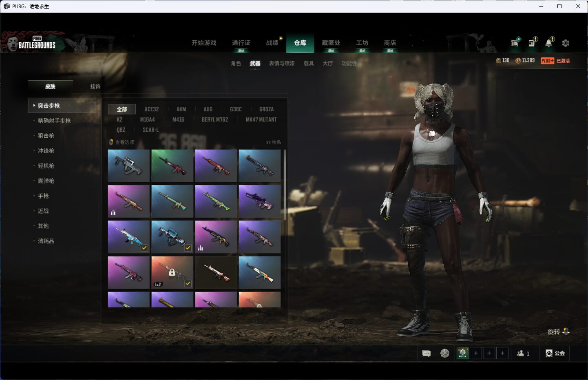Filter skins by AKM
588x380 pixels.
pyautogui.click(x=181, y=109)
